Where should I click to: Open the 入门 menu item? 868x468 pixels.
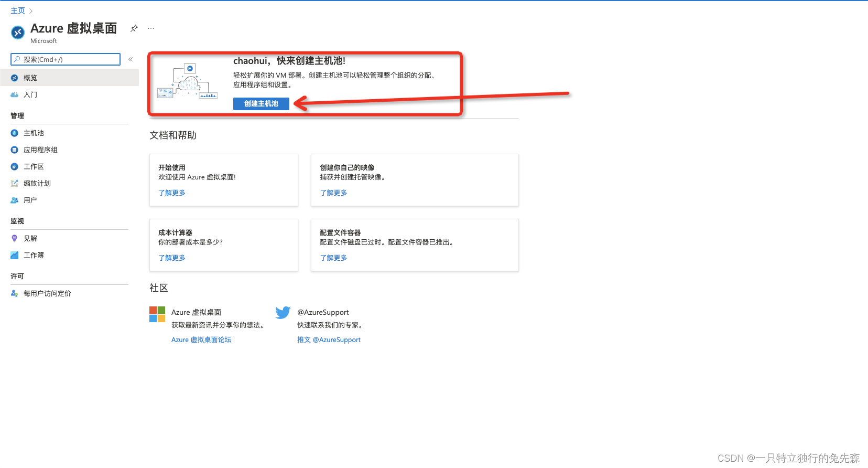pyautogui.click(x=69, y=94)
